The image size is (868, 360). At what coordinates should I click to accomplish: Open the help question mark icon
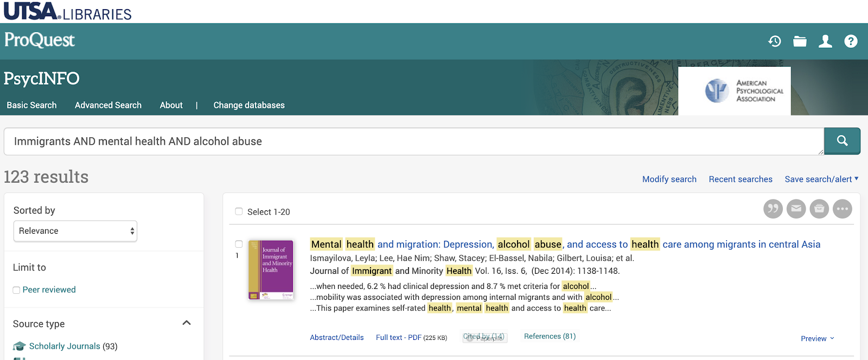(x=851, y=41)
